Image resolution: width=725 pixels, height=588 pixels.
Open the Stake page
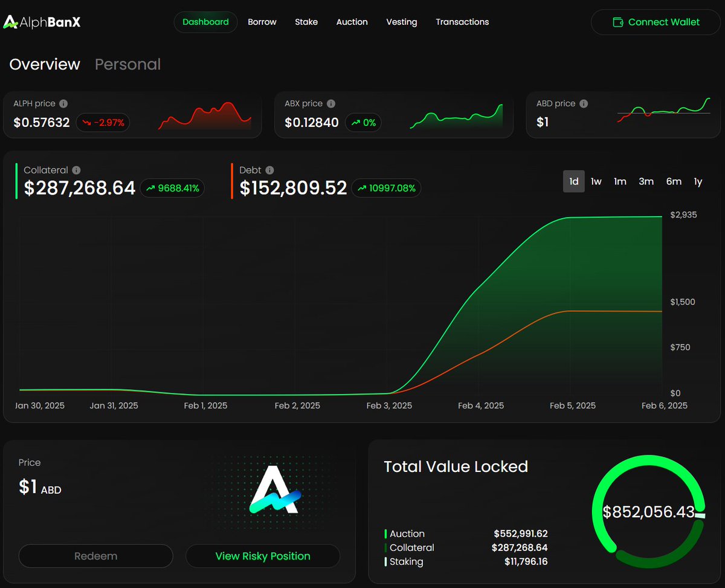306,22
